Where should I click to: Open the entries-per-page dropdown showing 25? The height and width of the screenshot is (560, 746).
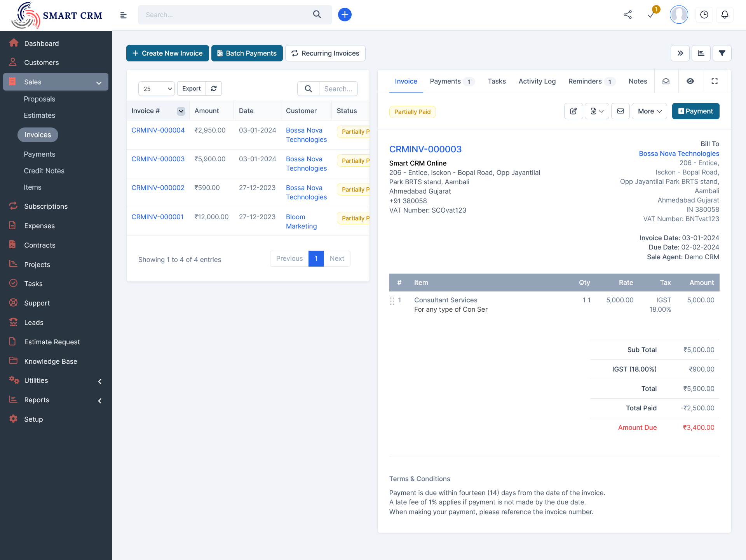(156, 89)
